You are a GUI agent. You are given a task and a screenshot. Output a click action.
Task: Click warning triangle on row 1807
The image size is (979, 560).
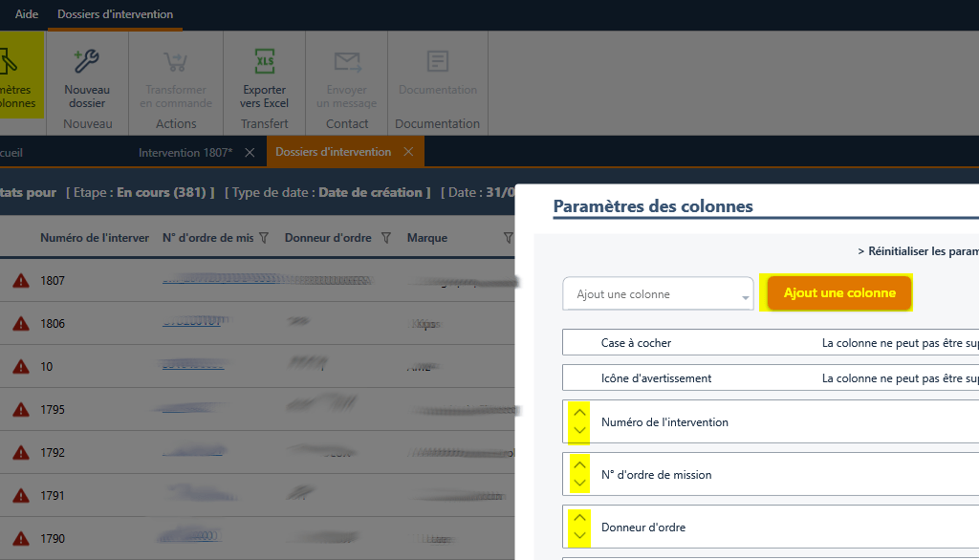tap(20, 281)
